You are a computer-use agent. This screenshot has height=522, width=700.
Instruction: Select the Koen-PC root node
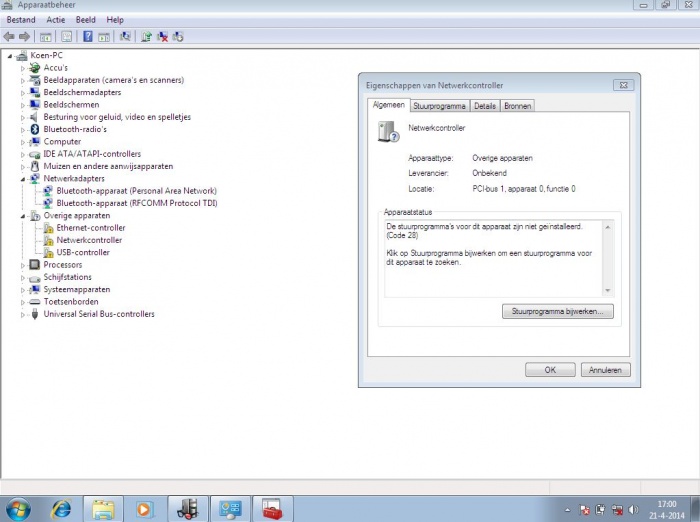pos(46,55)
